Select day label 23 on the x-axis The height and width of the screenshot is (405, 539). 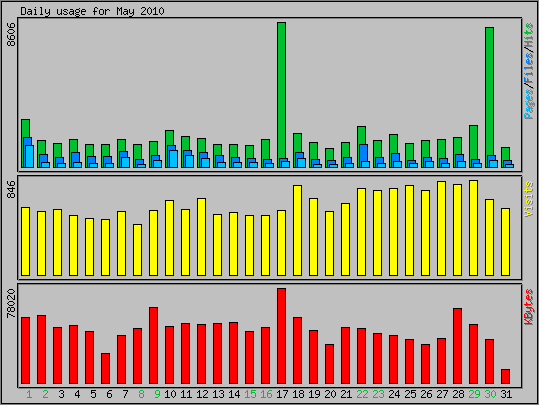click(378, 394)
